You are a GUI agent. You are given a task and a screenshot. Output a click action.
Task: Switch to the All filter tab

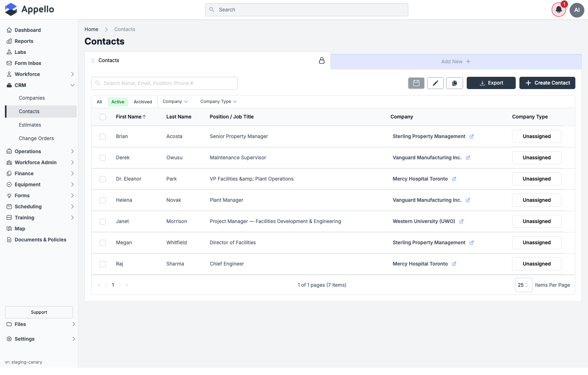[99, 102]
